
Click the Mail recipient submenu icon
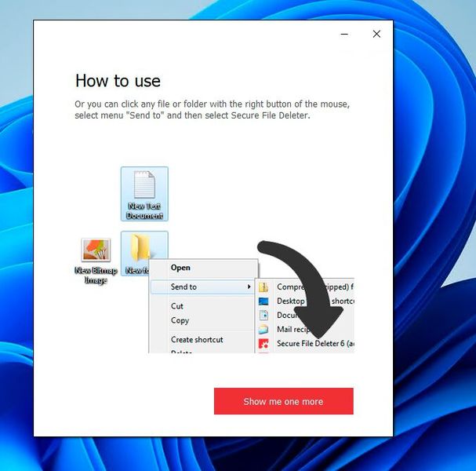click(x=263, y=330)
